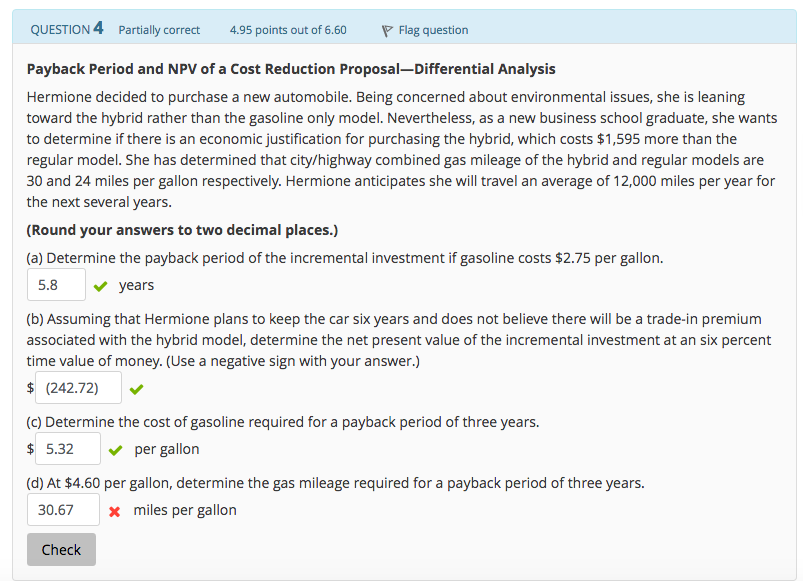Screen dimensions: 803x581
Task: Click the red X beside the 30.67 answer
Action: click(x=115, y=511)
